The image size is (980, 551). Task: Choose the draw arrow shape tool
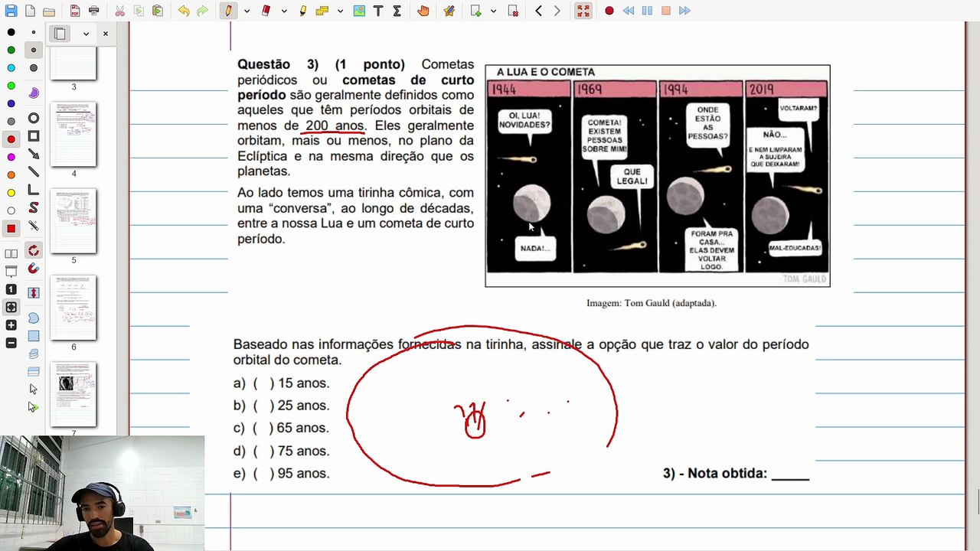(34, 154)
